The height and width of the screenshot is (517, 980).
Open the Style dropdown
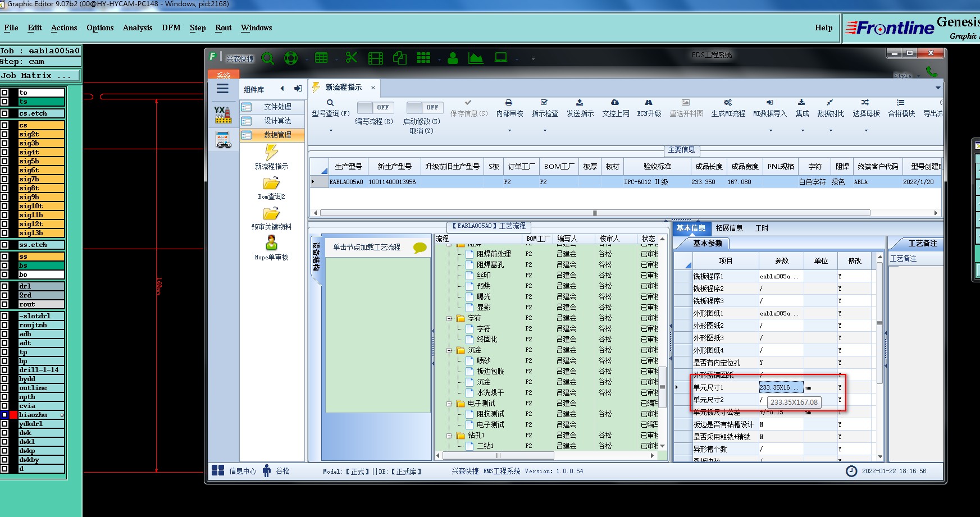coord(907,76)
